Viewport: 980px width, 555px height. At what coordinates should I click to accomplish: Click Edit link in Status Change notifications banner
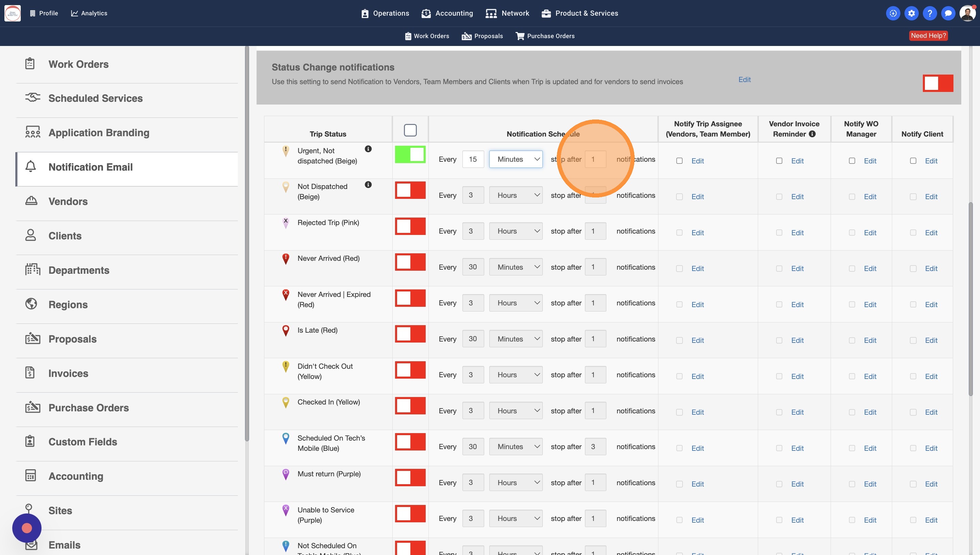(744, 80)
